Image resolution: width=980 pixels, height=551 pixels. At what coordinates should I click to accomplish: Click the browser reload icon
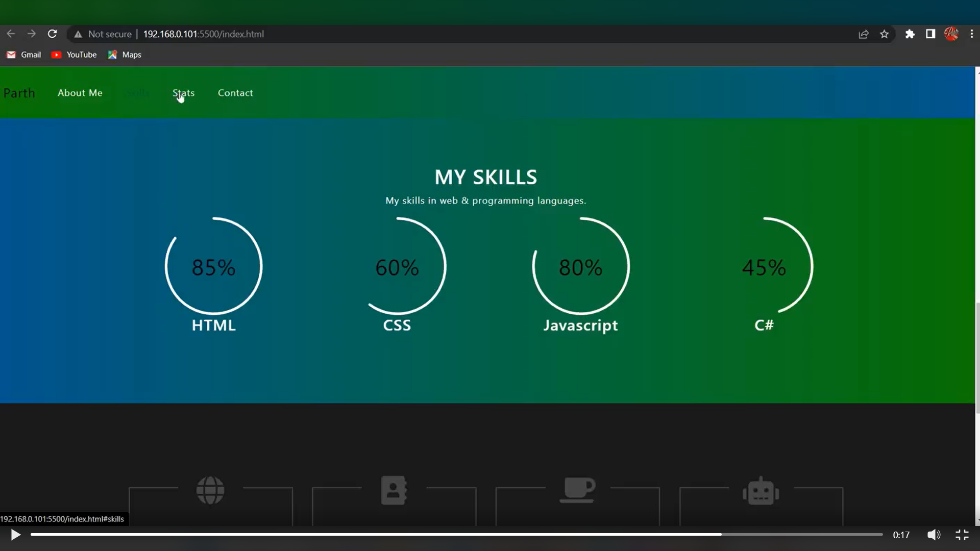coord(52,34)
